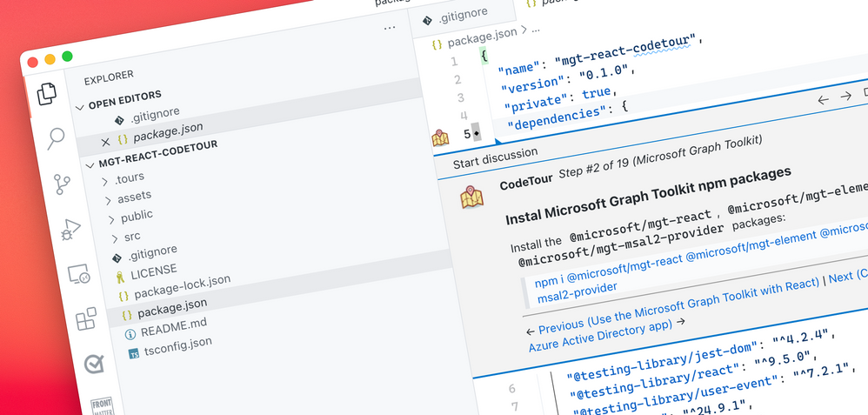The width and height of the screenshot is (868, 415).
Task: Click the CodeTour map marker in the gutter
Action: pyautogui.click(x=441, y=137)
